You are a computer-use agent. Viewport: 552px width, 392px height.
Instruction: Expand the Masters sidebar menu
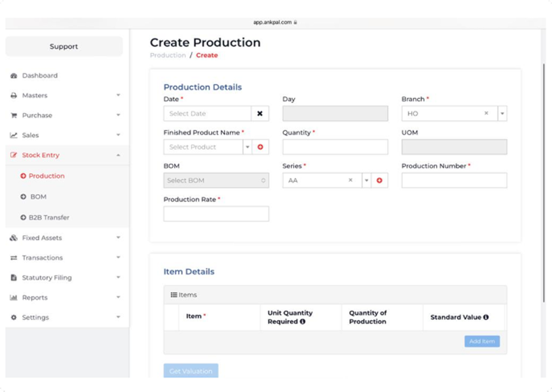[x=118, y=95]
